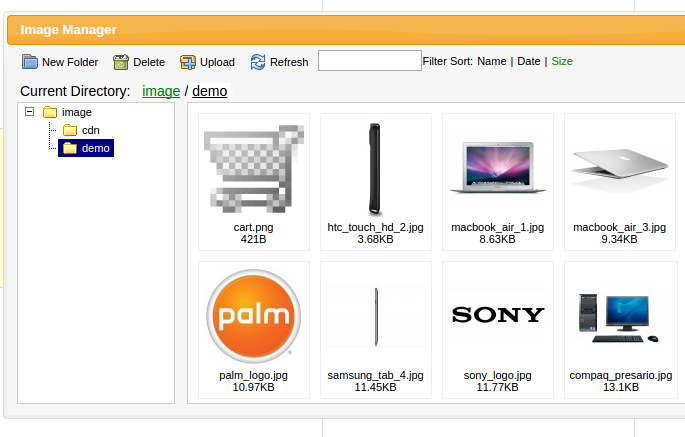The width and height of the screenshot is (685, 437).
Task: Sort files by Name
Action: (x=491, y=61)
